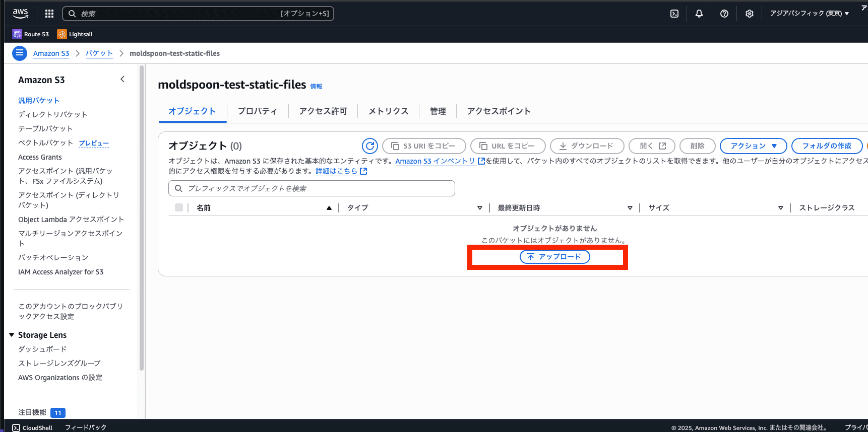
Task: Open General purpose buckets in sidebar
Action: click(x=39, y=101)
